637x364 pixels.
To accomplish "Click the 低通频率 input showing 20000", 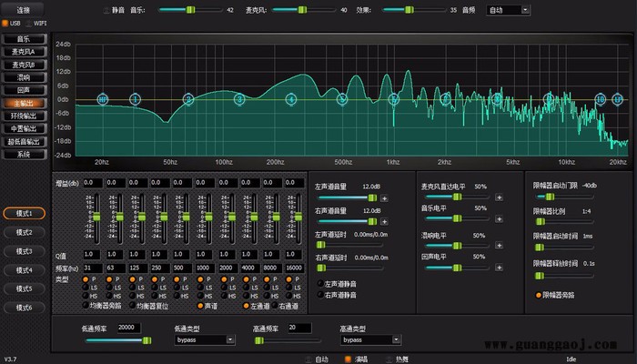I will click(x=129, y=328).
